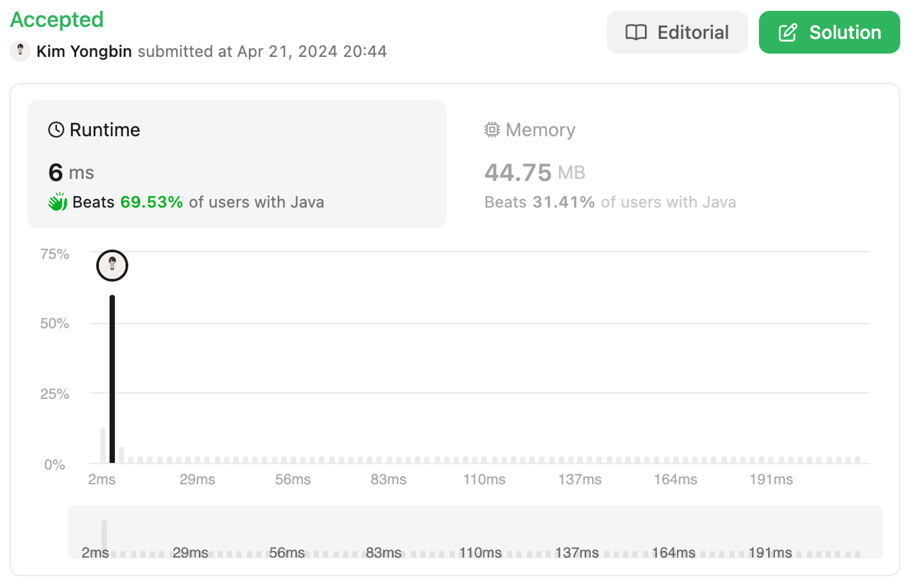This screenshot has height=584, width=924.
Task: Click the clapping hands Beats icon
Action: [x=58, y=202]
